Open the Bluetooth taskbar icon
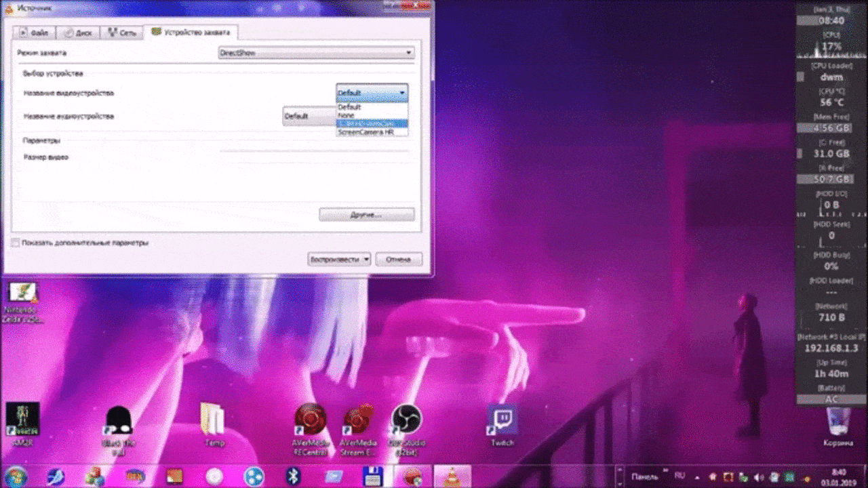The height and width of the screenshot is (488, 868). tap(293, 476)
